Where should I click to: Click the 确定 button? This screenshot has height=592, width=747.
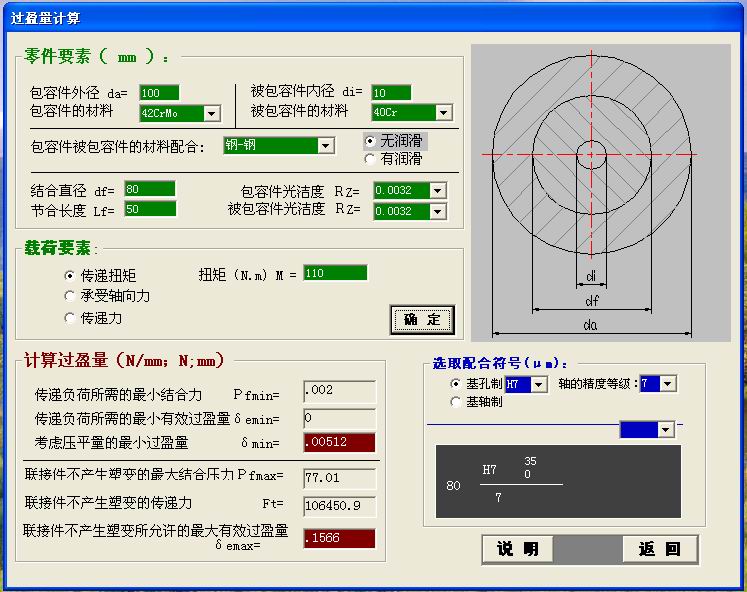pyautogui.click(x=422, y=320)
